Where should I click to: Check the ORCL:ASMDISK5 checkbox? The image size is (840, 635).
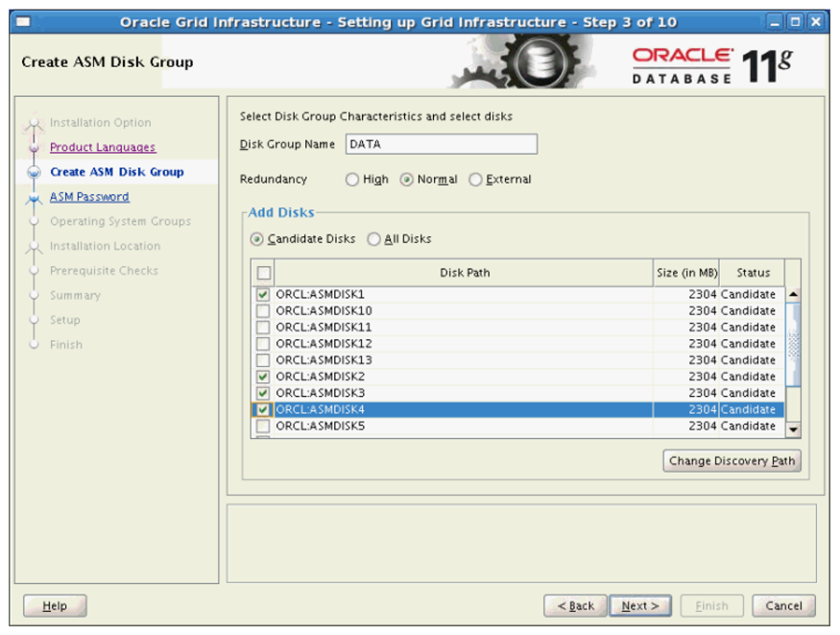(263, 426)
